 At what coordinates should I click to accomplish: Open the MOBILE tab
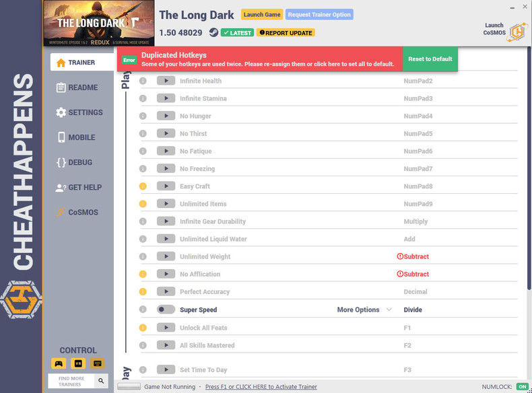point(76,137)
